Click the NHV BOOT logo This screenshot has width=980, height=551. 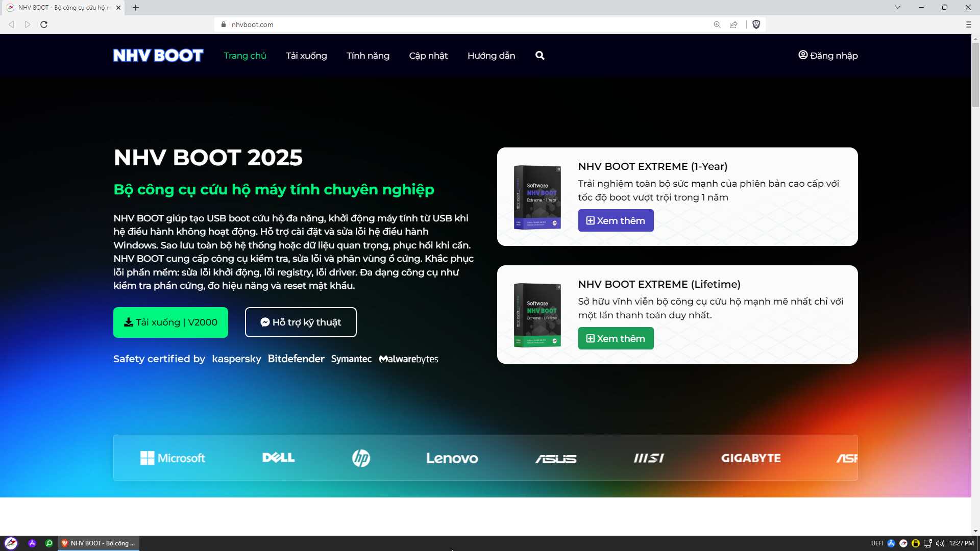[x=158, y=56]
